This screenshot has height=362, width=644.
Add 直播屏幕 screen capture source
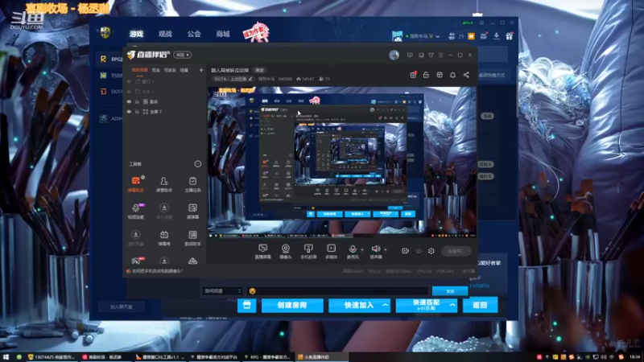tap(262, 251)
